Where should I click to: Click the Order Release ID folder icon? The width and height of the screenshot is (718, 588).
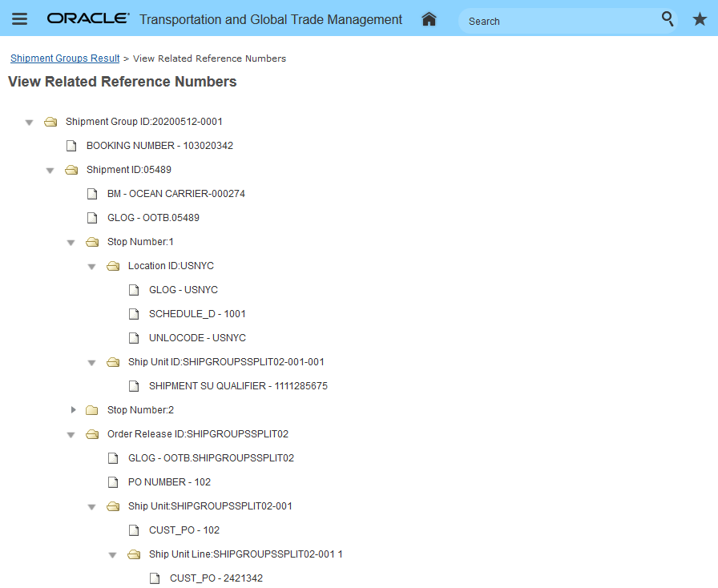[x=92, y=434]
